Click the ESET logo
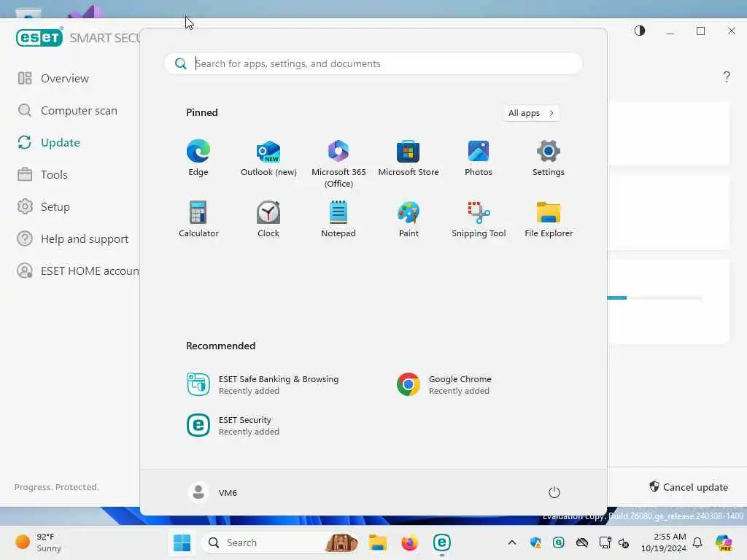Screen dimensions: 747x560 (39, 38)
